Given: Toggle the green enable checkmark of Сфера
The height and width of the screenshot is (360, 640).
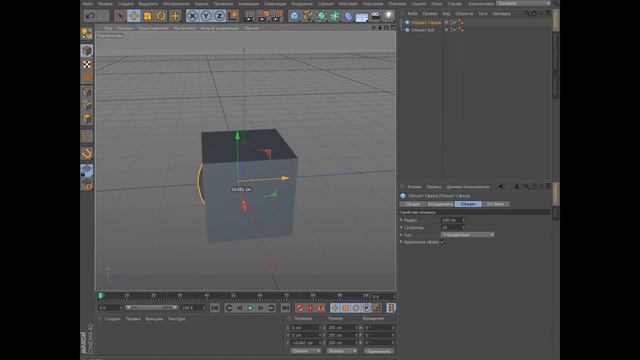Looking at the screenshot, I should point(454,22).
